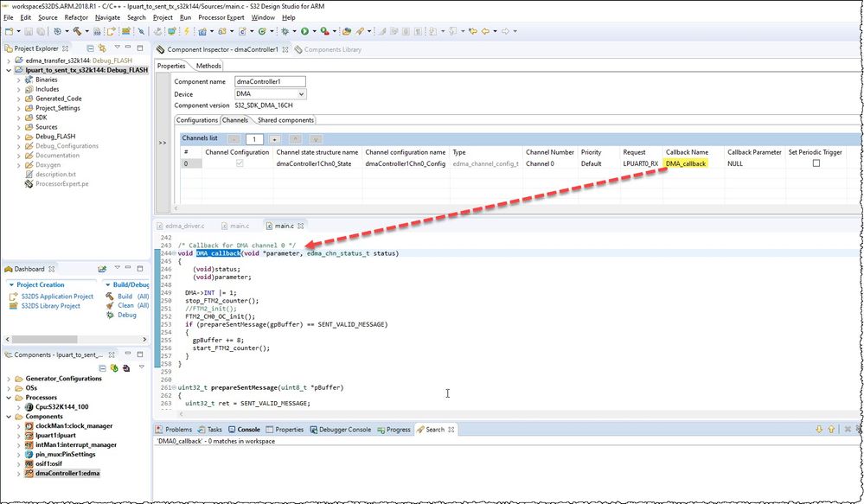Screen dimensions: 864x504
Task: Click the green Run play icon in toolbar
Action: tap(304, 31)
